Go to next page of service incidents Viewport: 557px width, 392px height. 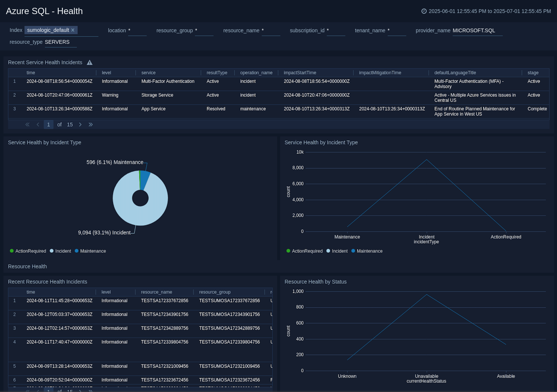pos(80,125)
